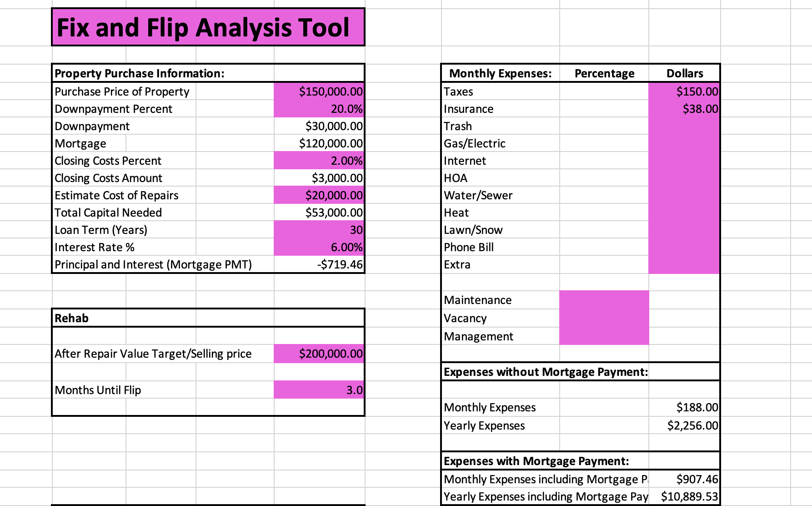This screenshot has height=506, width=812.
Task: Select the Monthly Expenses header cell
Action: click(x=499, y=73)
